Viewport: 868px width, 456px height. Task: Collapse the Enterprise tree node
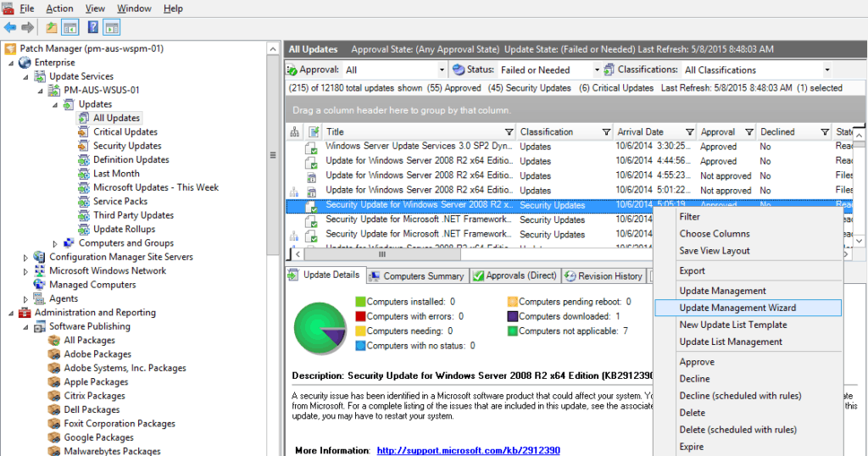pyautogui.click(x=11, y=63)
